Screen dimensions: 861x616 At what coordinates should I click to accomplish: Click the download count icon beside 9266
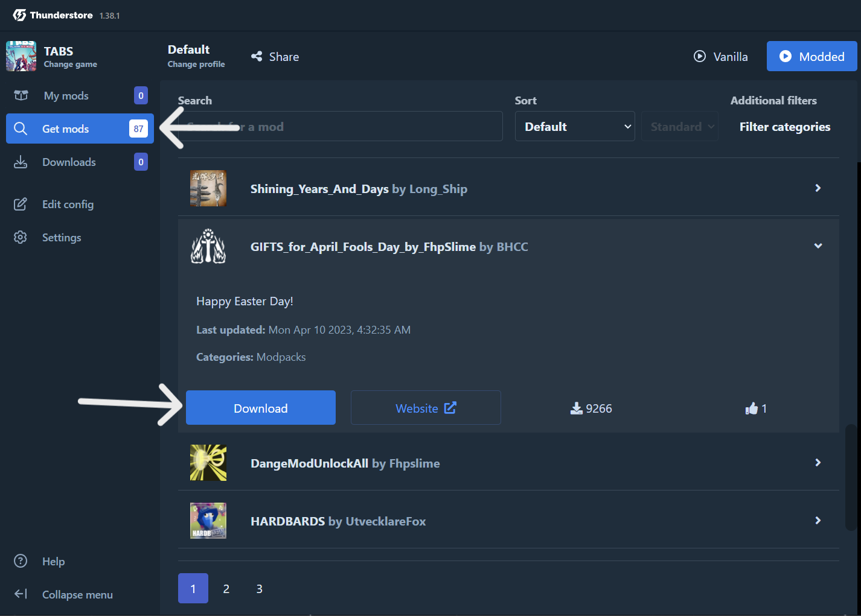click(x=577, y=408)
